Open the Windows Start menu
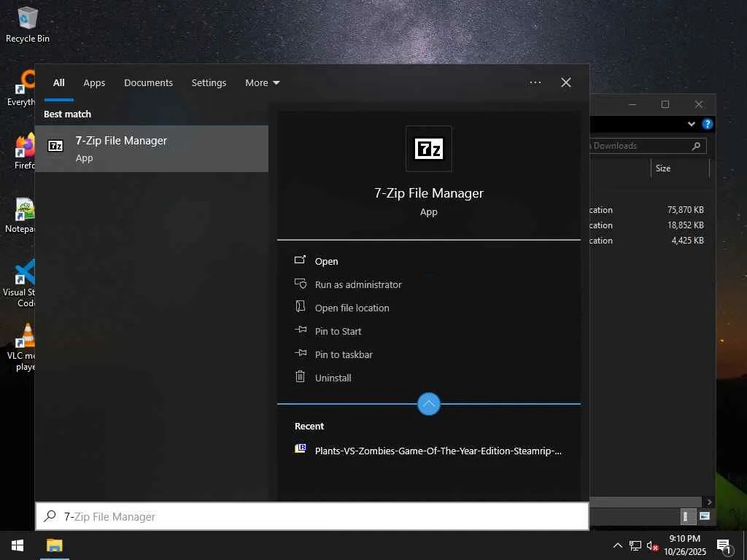 tap(18, 545)
